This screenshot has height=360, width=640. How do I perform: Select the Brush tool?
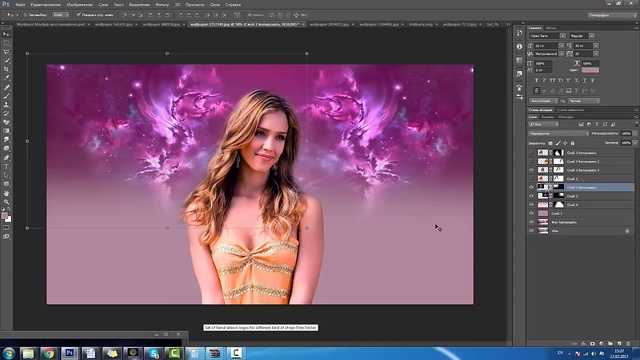(6, 96)
